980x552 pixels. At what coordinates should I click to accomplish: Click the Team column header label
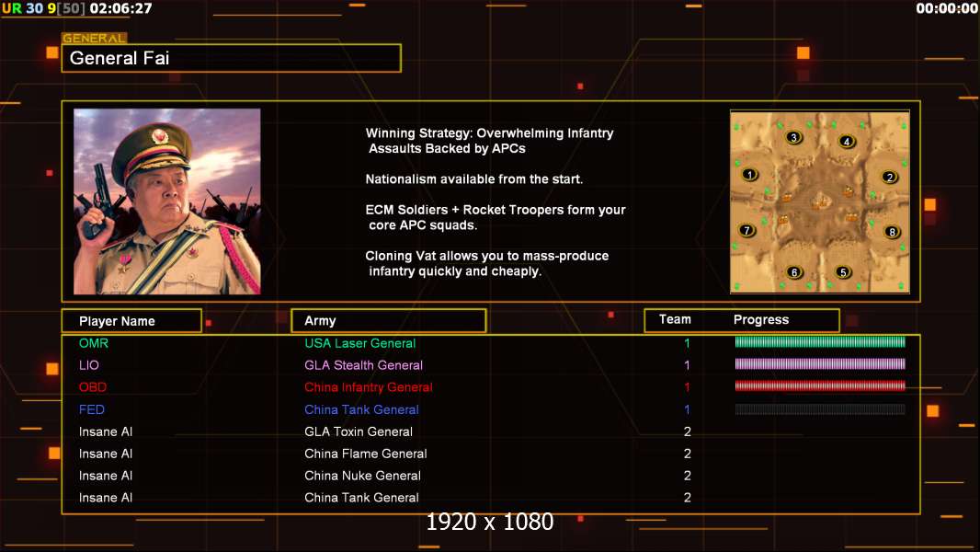point(675,319)
